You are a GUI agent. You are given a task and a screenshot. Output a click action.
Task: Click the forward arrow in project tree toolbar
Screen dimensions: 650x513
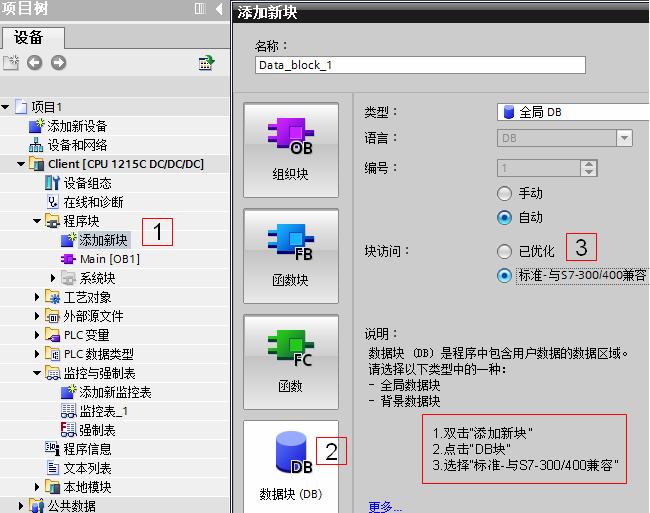(58, 63)
